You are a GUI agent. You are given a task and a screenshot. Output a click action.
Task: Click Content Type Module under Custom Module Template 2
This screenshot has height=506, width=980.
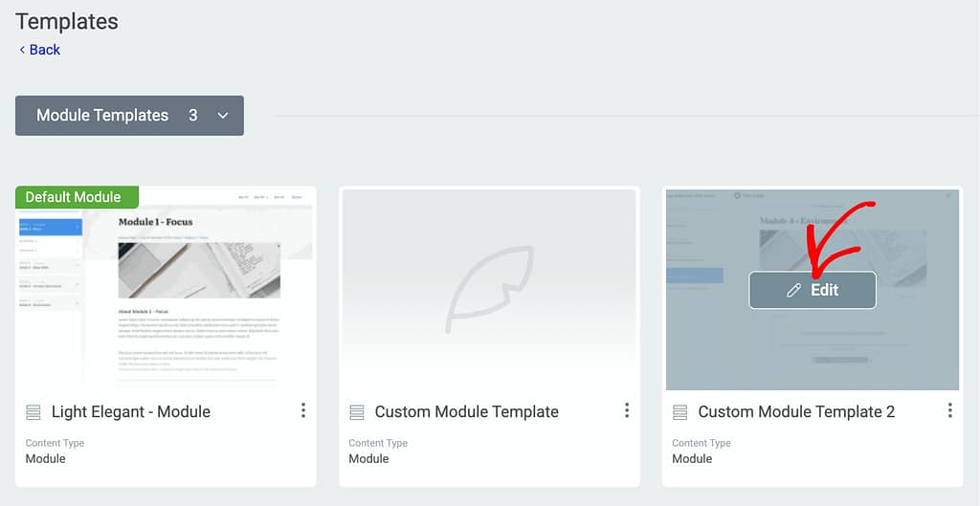coord(693,458)
